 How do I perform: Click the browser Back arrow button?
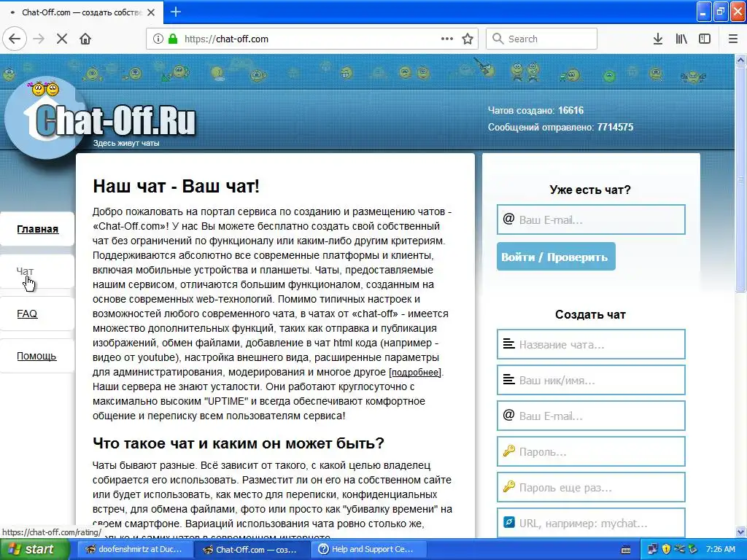[15, 39]
